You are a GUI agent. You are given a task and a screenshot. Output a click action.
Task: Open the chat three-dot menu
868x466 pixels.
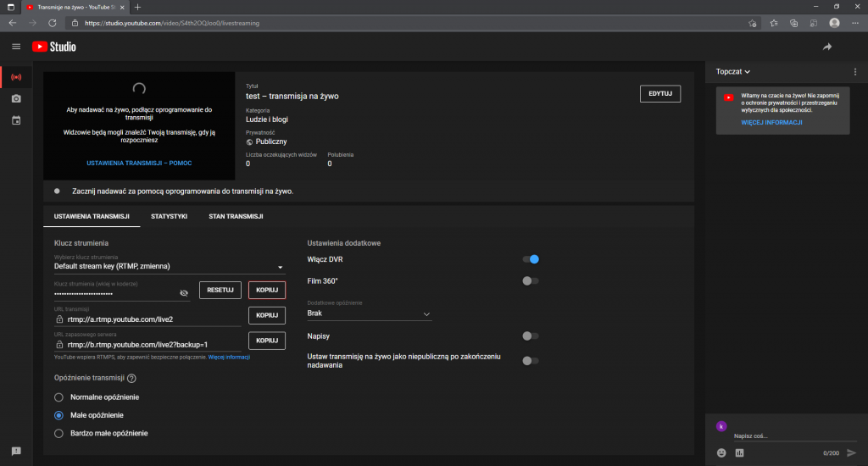(854, 72)
